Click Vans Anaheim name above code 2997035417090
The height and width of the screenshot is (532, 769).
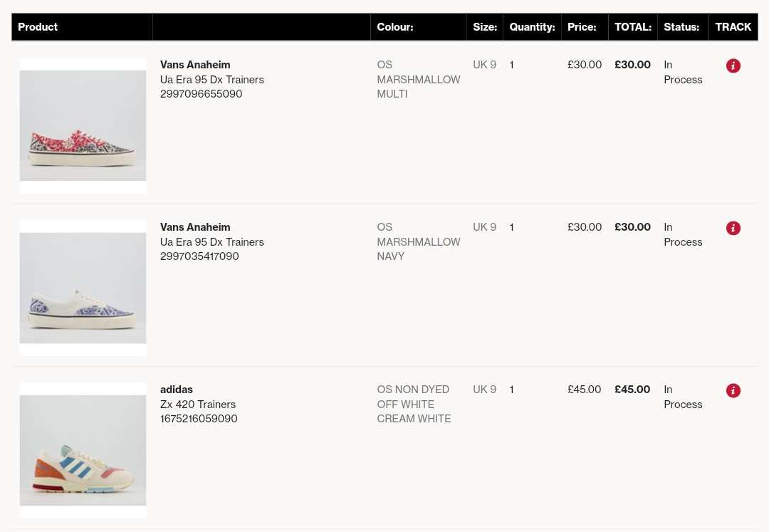click(195, 227)
